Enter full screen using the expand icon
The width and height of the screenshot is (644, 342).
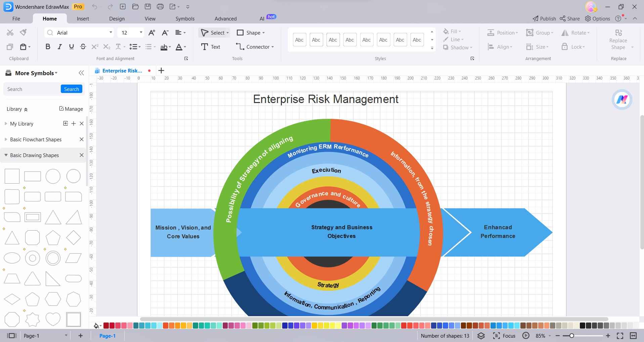[620, 336]
